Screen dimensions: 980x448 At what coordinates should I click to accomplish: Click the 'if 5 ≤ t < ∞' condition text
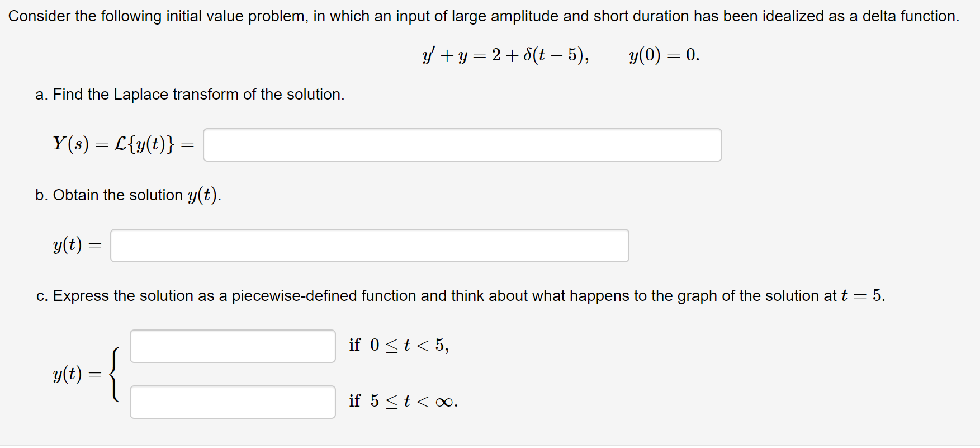pos(404,401)
